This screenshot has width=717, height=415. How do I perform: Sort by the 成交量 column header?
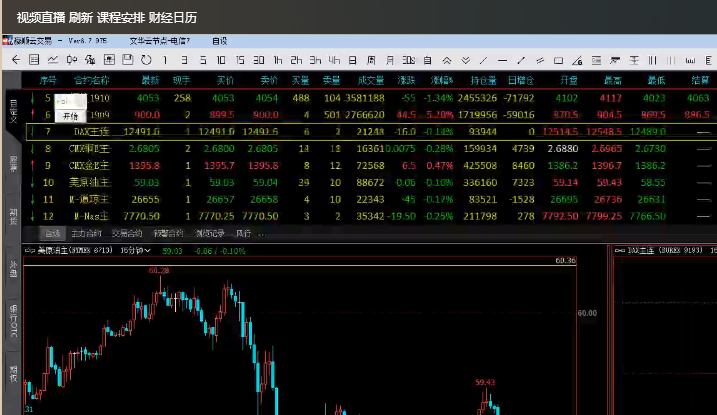(371, 80)
